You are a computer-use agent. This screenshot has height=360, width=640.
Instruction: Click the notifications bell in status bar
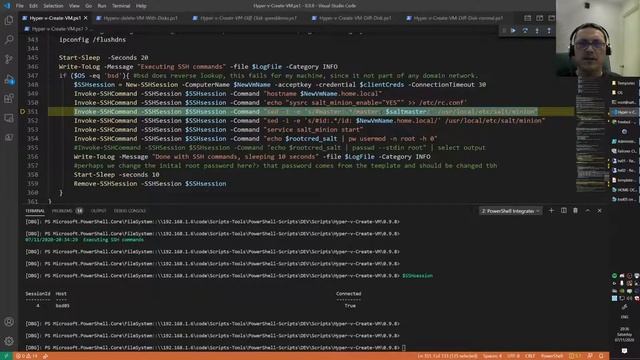point(602,356)
